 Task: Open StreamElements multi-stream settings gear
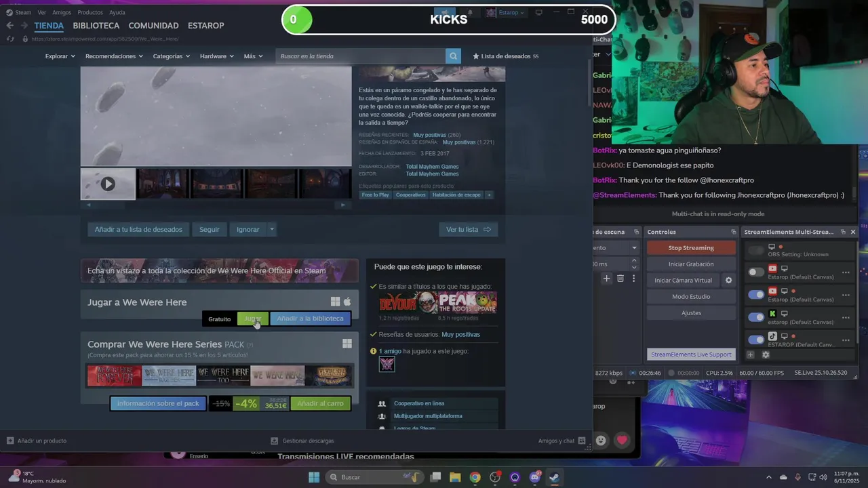(x=766, y=354)
